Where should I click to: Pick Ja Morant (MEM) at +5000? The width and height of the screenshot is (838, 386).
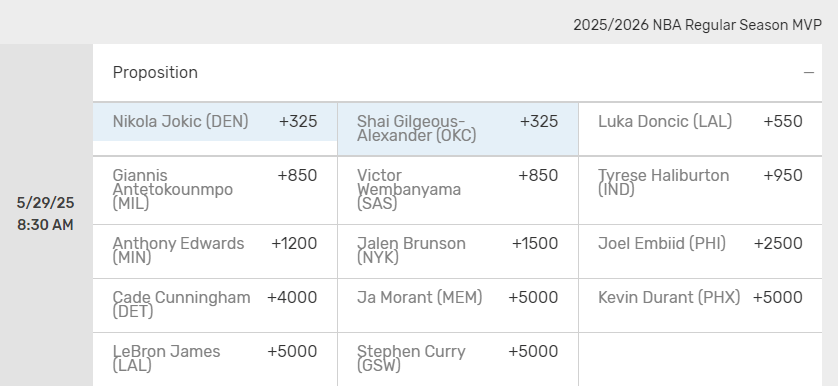458,305
